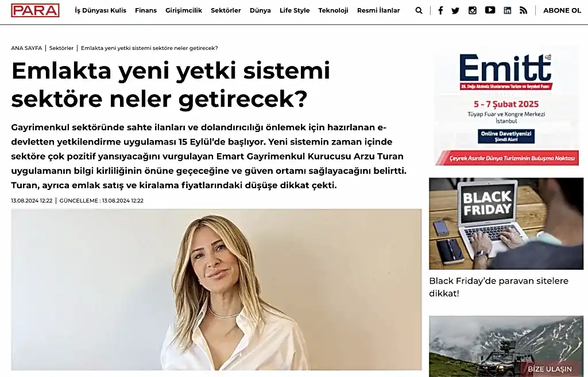Click Online Davetiyenizi Şimdi Alın button
Viewport: 588px width, 377px height.
(x=506, y=136)
